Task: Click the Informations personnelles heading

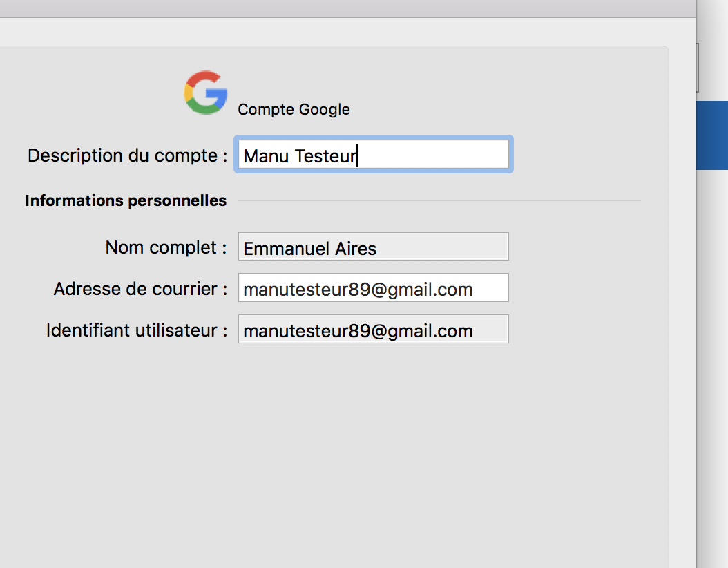Action: (x=126, y=200)
